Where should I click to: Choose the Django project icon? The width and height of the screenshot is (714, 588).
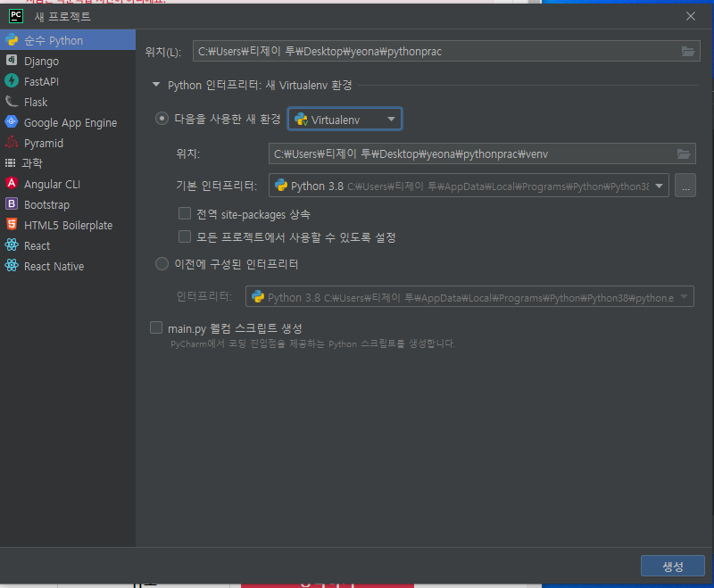click(x=12, y=61)
